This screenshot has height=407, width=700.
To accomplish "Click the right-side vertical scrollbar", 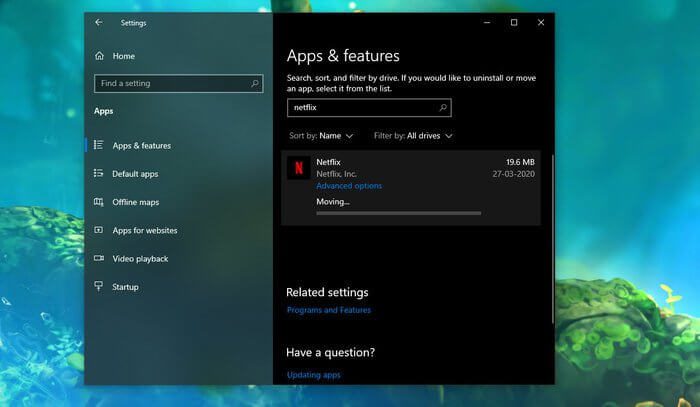I will [551, 230].
